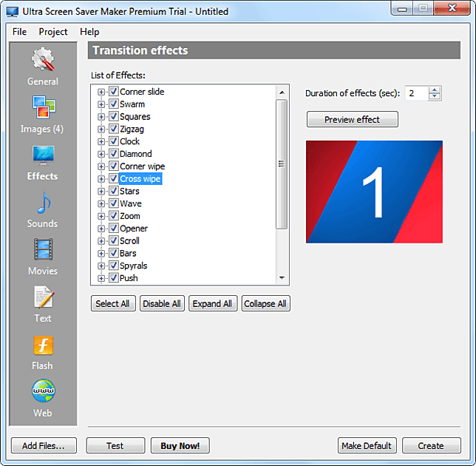Expand the Spyrals effect node

point(101,266)
